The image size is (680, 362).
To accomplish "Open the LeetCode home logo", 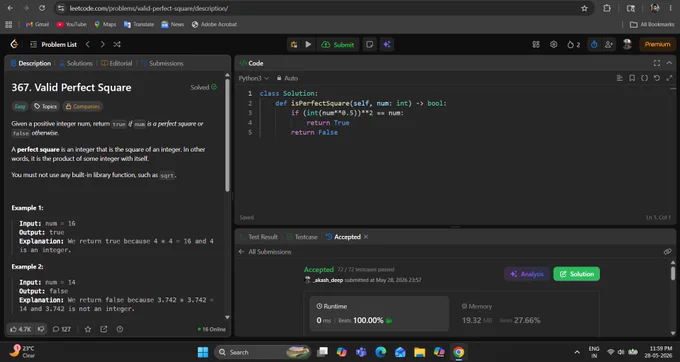I will (x=14, y=44).
